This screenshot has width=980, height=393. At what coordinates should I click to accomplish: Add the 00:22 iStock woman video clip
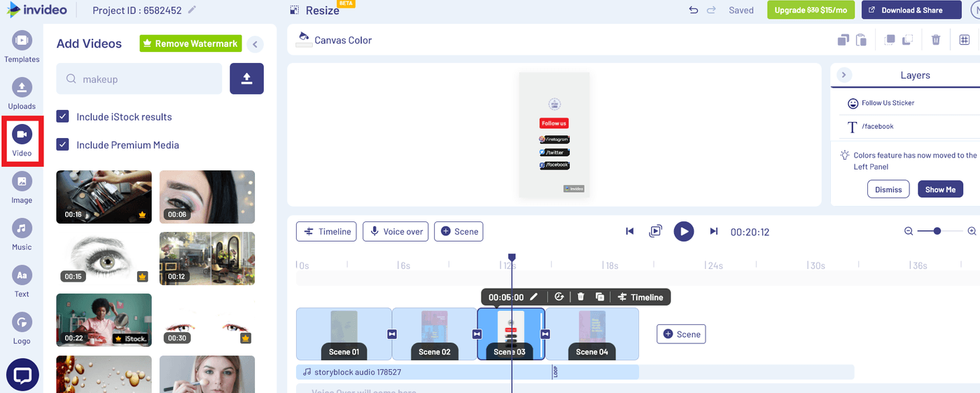point(104,320)
